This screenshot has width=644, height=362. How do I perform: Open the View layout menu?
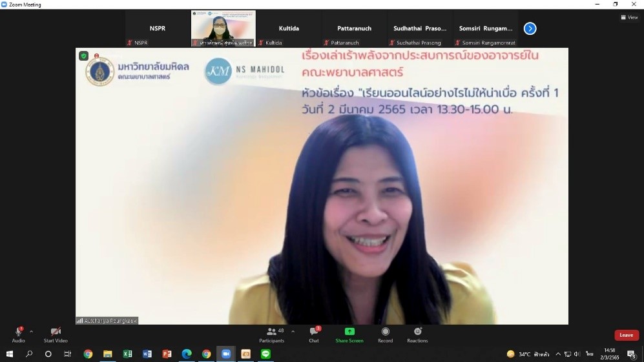(x=629, y=17)
